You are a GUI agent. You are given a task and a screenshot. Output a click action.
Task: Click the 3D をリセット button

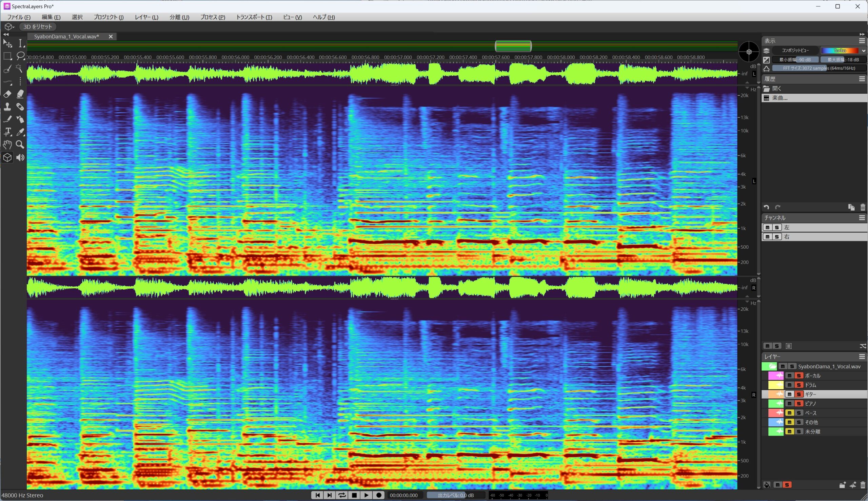click(38, 26)
